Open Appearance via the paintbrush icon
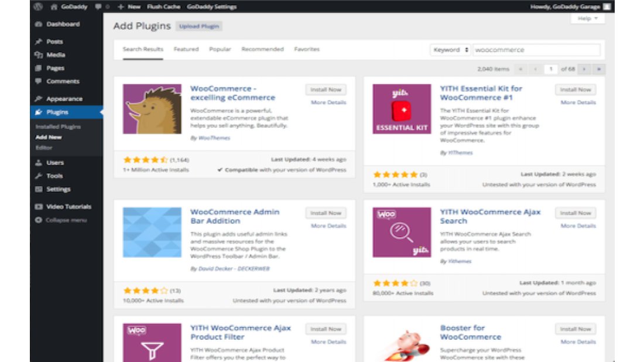The image size is (644, 362). pos(38,98)
